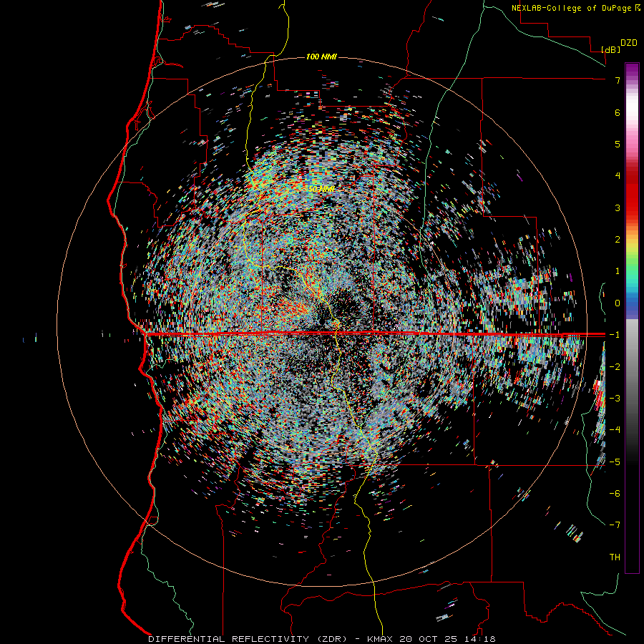Click the -5 value on color scale
The width and height of the screenshot is (644, 644).
(615, 462)
